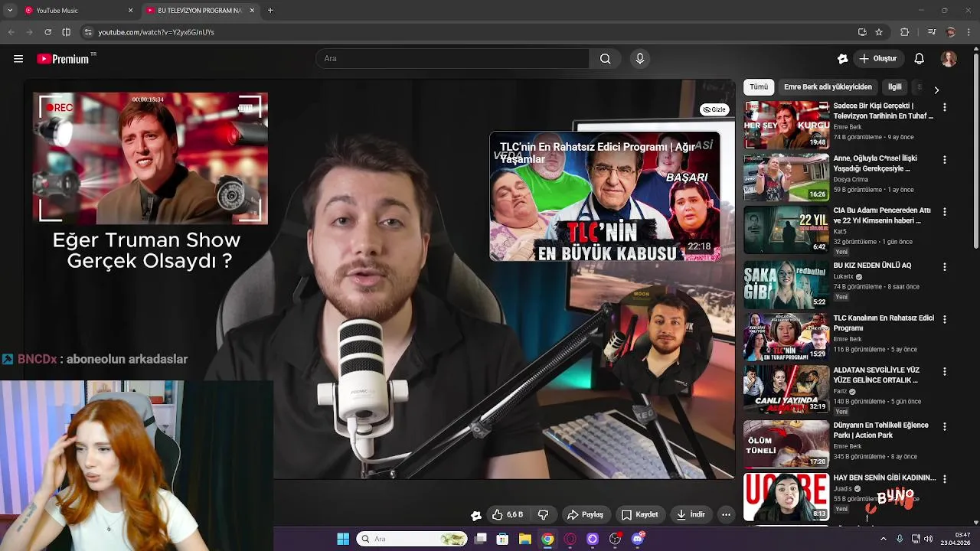Viewport: 980px width, 551px height.
Task: Open options for CIA Bu Adamı video
Action: pos(944,211)
